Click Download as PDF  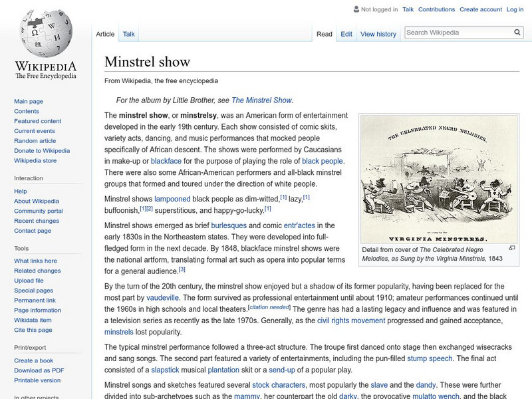pos(39,370)
